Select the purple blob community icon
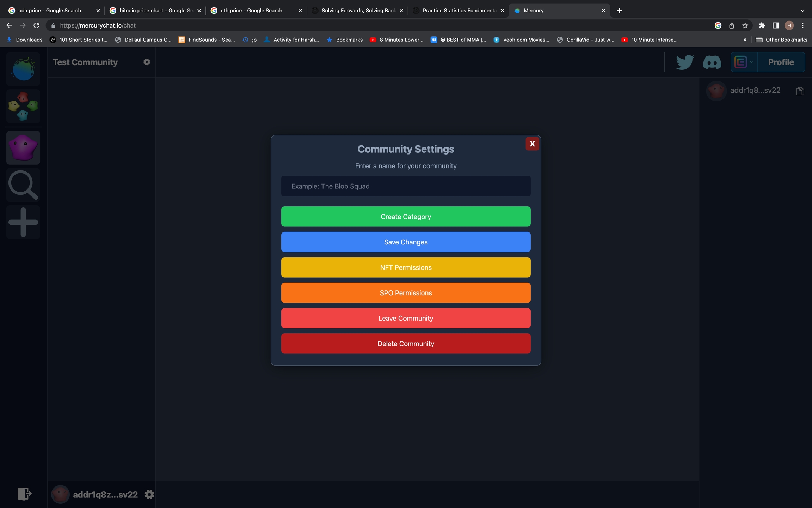 pos(23,147)
